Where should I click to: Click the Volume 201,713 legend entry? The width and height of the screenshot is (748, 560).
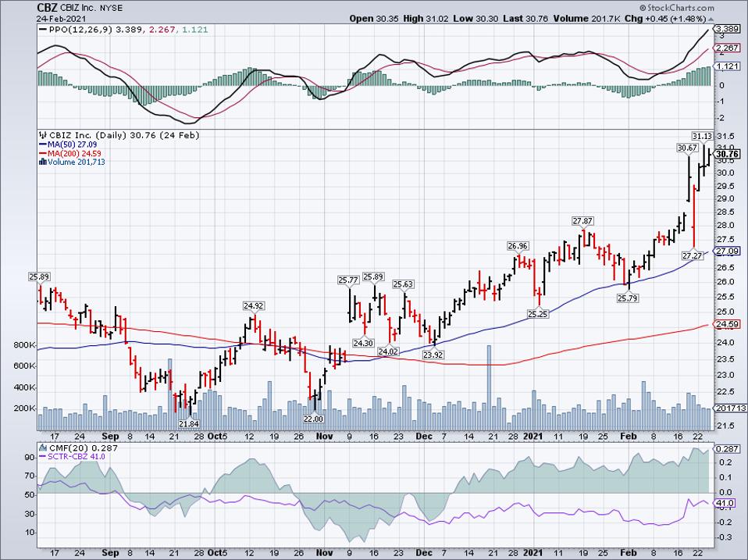[x=77, y=162]
